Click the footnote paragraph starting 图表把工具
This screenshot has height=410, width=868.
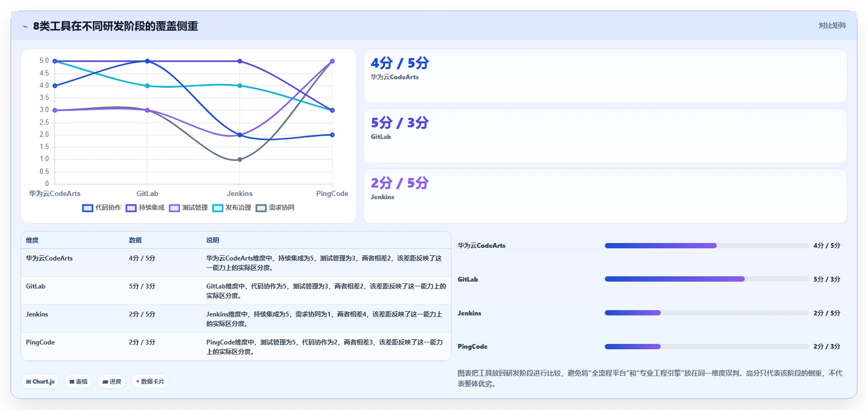pyautogui.click(x=650, y=378)
